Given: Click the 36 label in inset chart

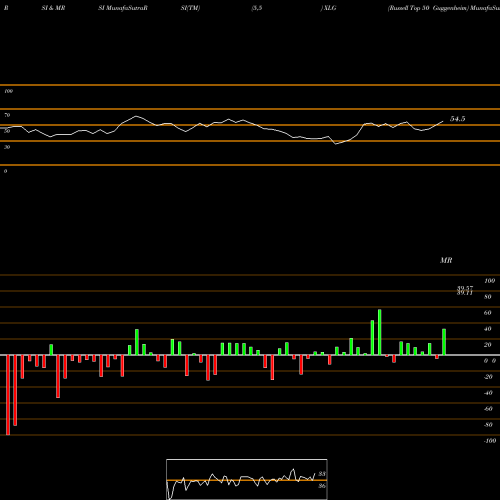Looking at the screenshot, I should 322,486.
